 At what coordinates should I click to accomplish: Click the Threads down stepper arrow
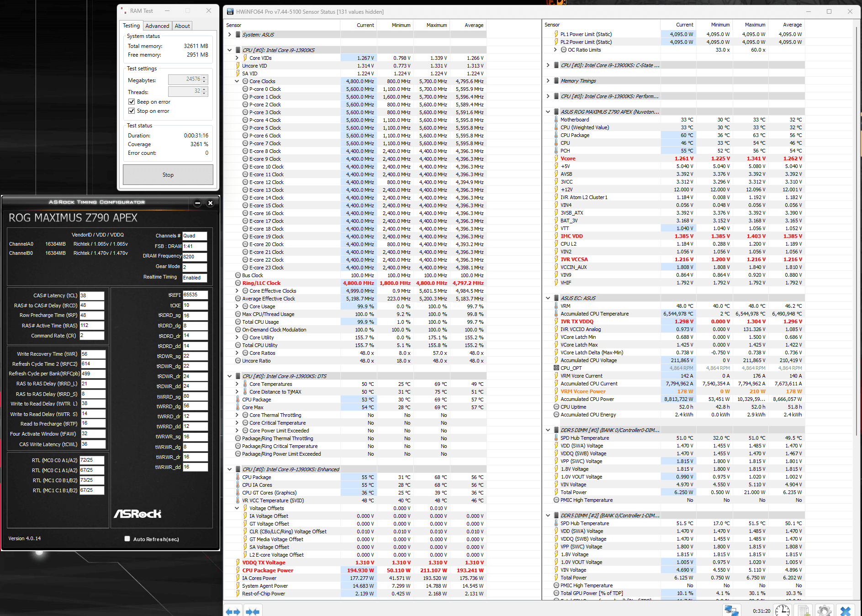click(x=205, y=94)
